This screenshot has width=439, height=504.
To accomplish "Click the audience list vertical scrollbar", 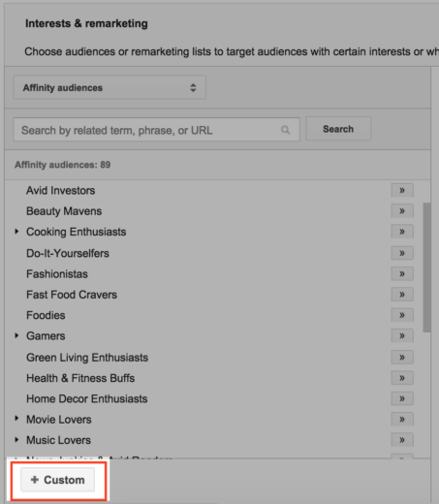I will tap(426, 268).
